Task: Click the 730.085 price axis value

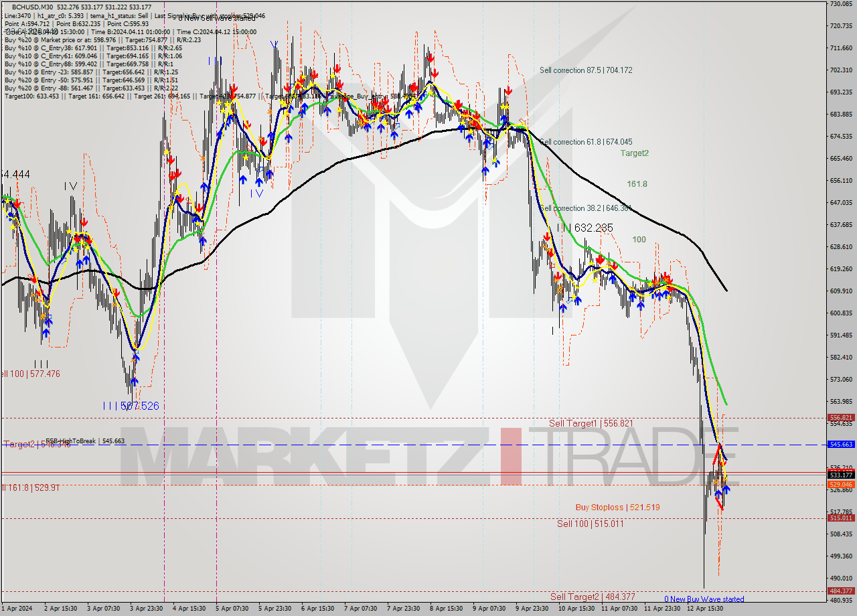Action: [x=841, y=4]
